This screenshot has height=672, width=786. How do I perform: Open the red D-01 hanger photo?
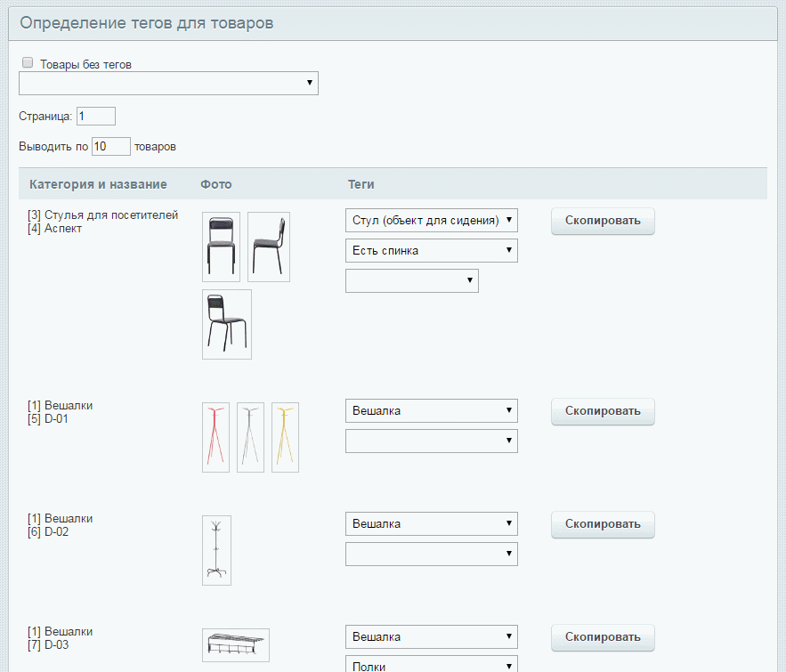tap(215, 437)
